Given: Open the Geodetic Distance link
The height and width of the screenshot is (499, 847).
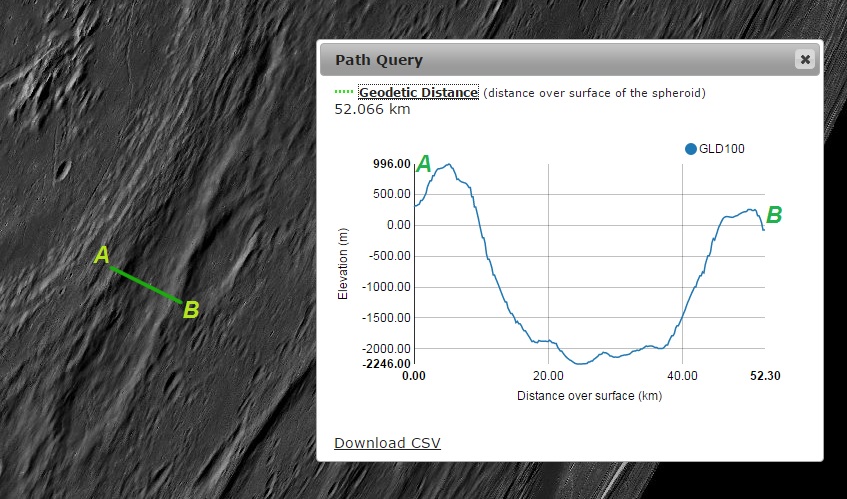Looking at the screenshot, I should pyautogui.click(x=419, y=93).
